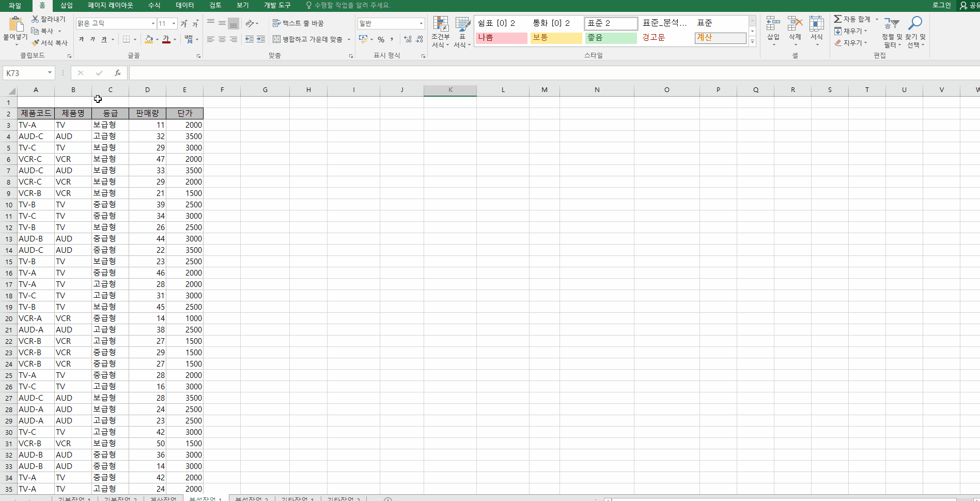Image resolution: width=980 pixels, height=501 pixels.
Task: Toggle center horizontal alignment
Action: (222, 39)
